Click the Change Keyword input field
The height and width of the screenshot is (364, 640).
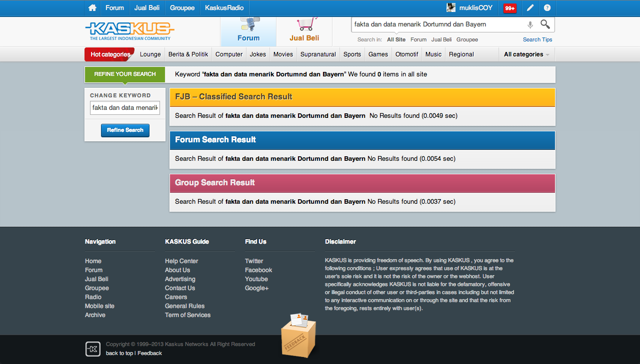coord(125,108)
